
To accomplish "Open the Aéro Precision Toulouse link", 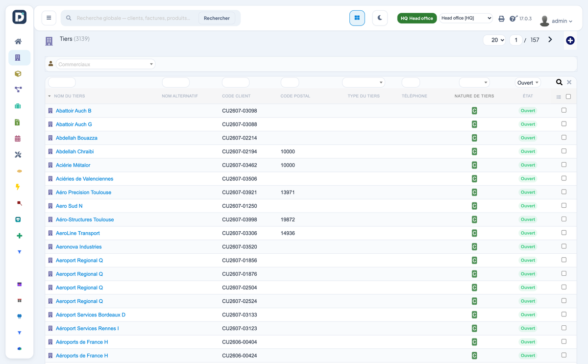I will 83,193.
